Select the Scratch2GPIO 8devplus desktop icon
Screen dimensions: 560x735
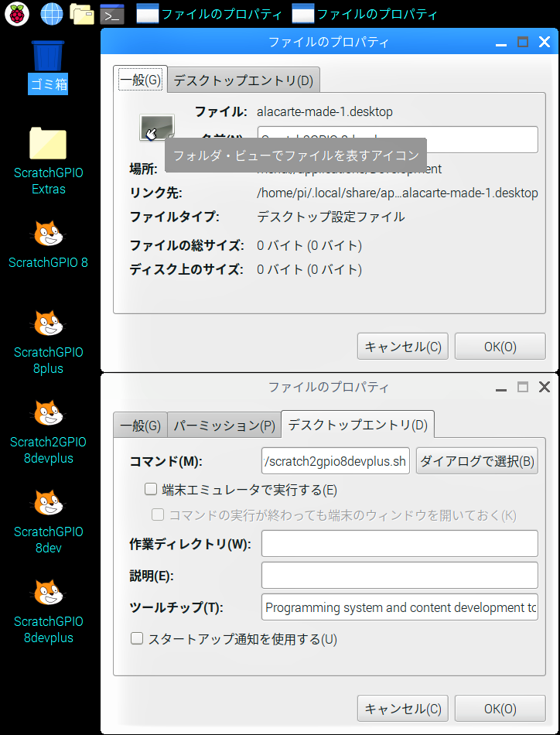tap(48, 432)
